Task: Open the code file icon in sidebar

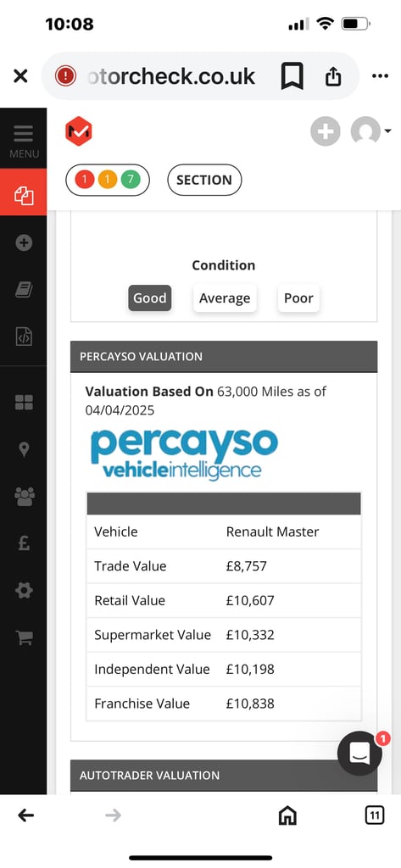Action: pos(24,337)
